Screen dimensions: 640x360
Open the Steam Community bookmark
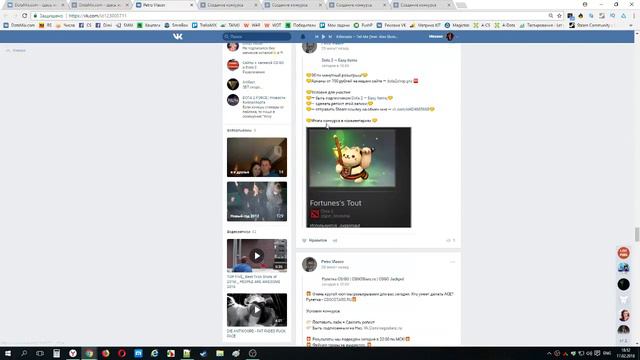pos(589,25)
